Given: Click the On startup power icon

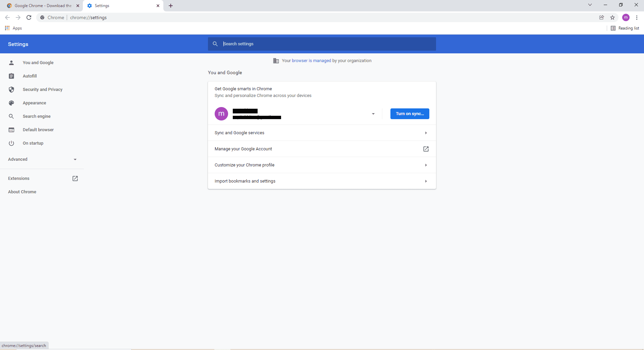Looking at the screenshot, I should pyautogui.click(x=11, y=143).
